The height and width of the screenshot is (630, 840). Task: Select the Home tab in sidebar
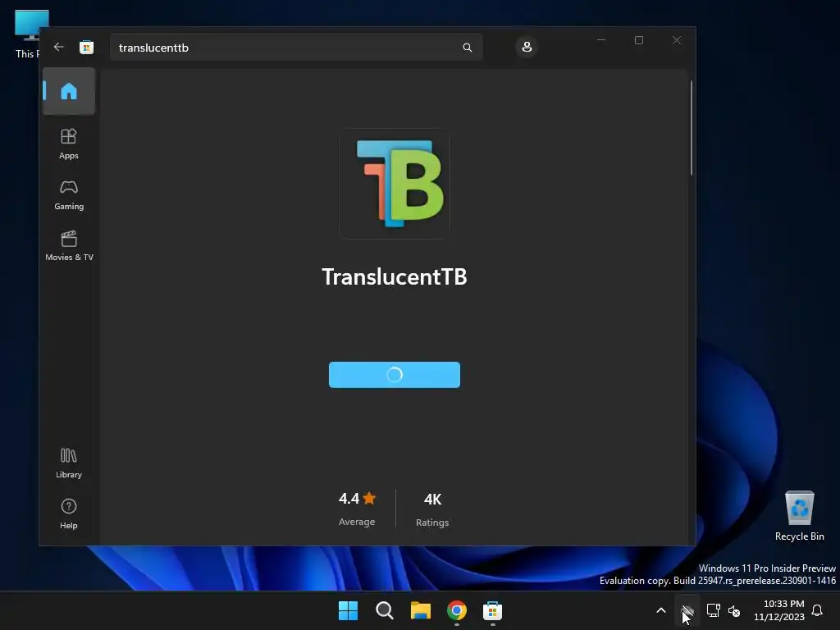(x=69, y=91)
